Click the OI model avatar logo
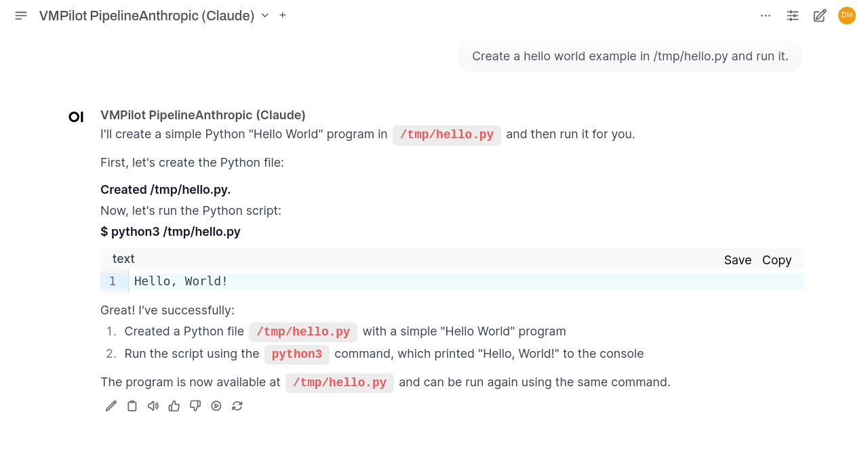Viewport: 868px width, 473px height. 76,117
